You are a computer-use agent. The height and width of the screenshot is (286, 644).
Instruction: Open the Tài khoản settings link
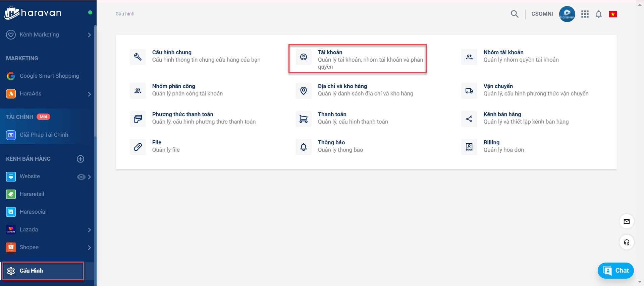pos(330,52)
